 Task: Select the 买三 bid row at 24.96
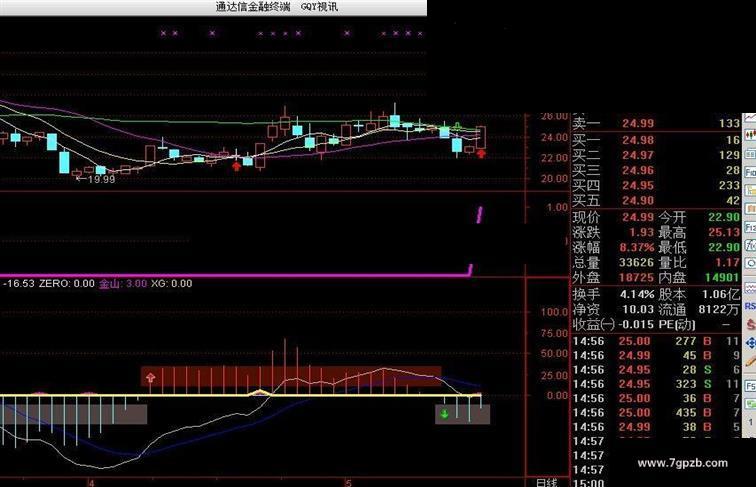pyautogui.click(x=656, y=170)
